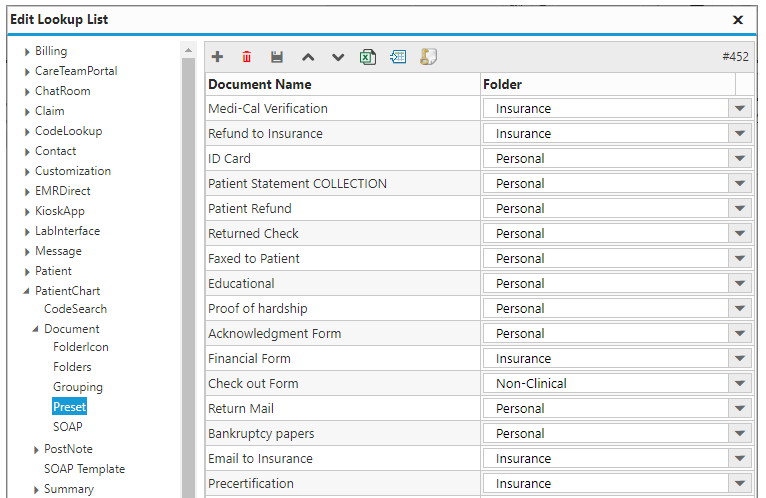Screen dimensions: 766x498
Task: Expand the ChatRoom tree node
Action: coord(27,92)
